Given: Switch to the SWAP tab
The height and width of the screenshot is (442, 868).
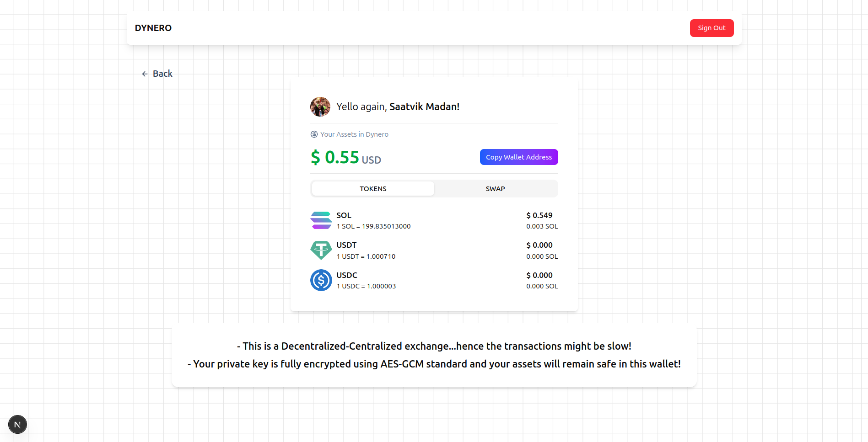Looking at the screenshot, I should (x=495, y=189).
